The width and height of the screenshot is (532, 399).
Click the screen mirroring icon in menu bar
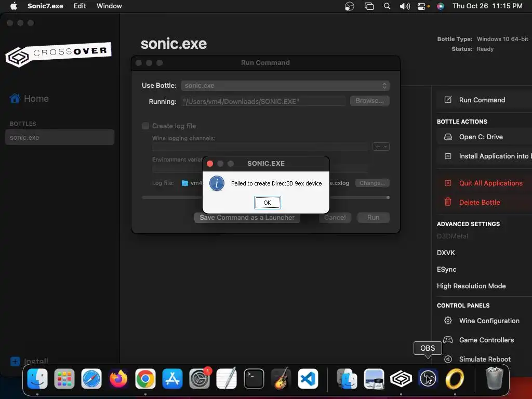coord(369,6)
